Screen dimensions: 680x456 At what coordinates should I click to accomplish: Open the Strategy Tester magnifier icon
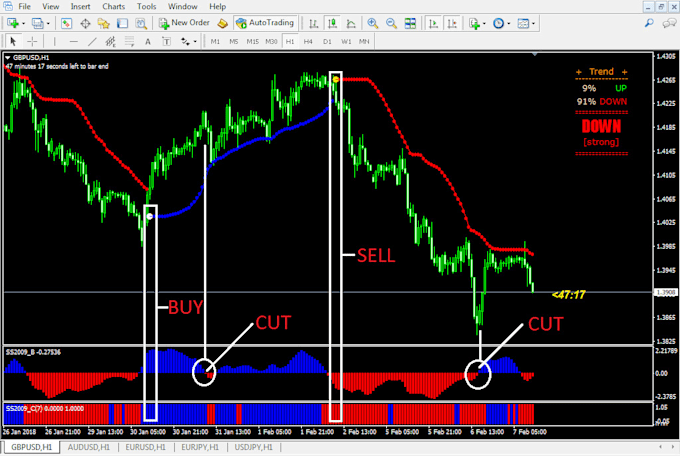[x=141, y=23]
